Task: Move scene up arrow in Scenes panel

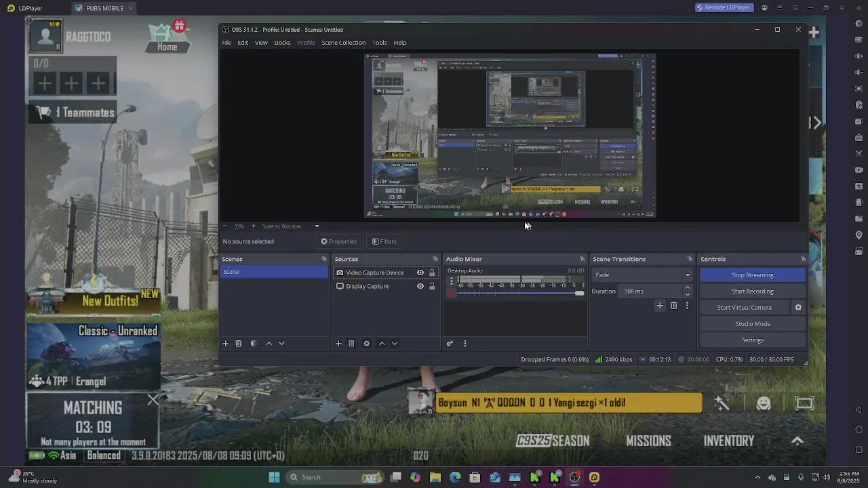Action: coord(269,344)
